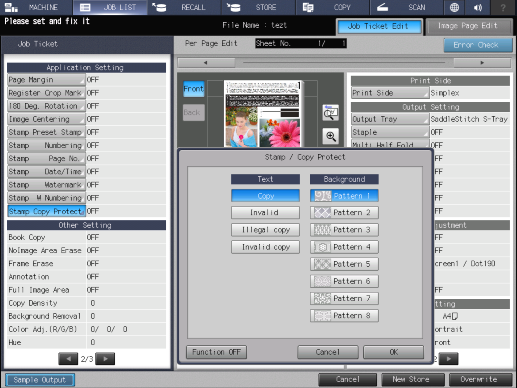Select background Pattern 2

point(344,213)
